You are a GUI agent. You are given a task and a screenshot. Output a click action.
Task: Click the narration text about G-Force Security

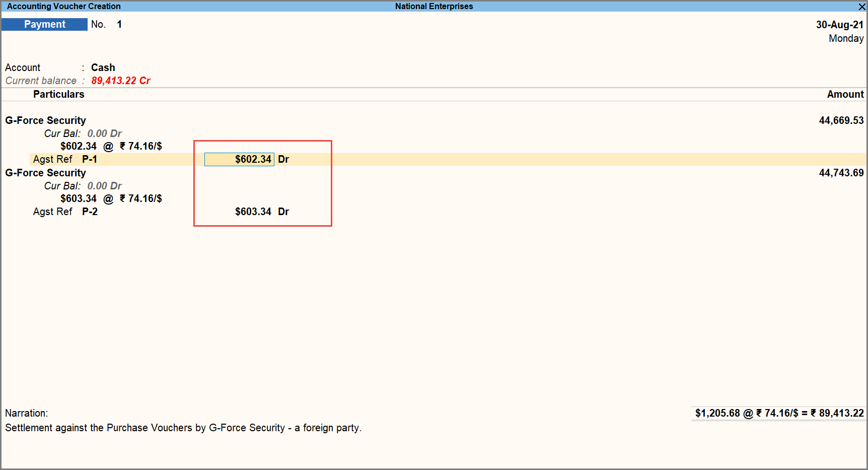(x=183, y=428)
